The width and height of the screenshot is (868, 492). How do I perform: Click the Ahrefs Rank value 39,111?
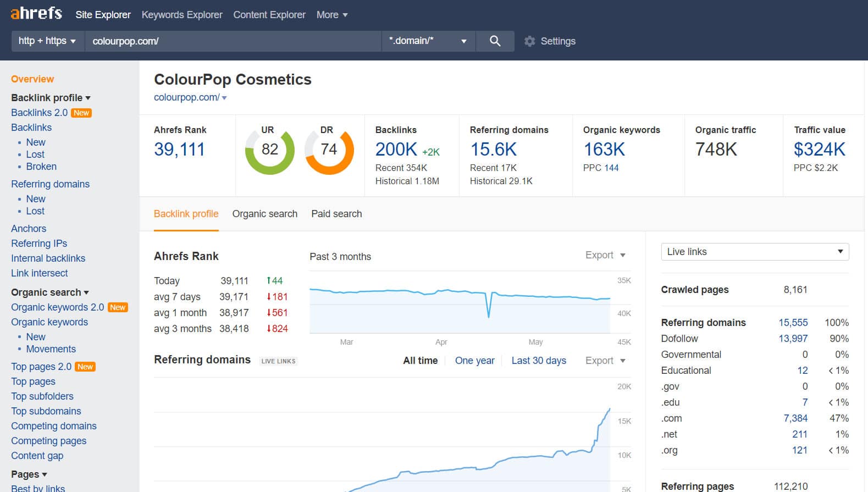179,150
